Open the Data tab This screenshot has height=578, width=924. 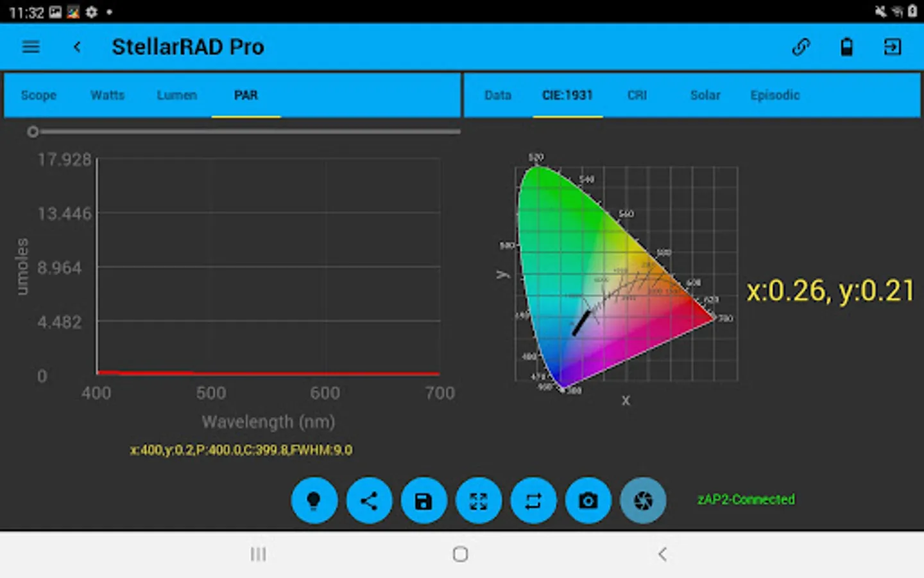pyautogui.click(x=498, y=95)
